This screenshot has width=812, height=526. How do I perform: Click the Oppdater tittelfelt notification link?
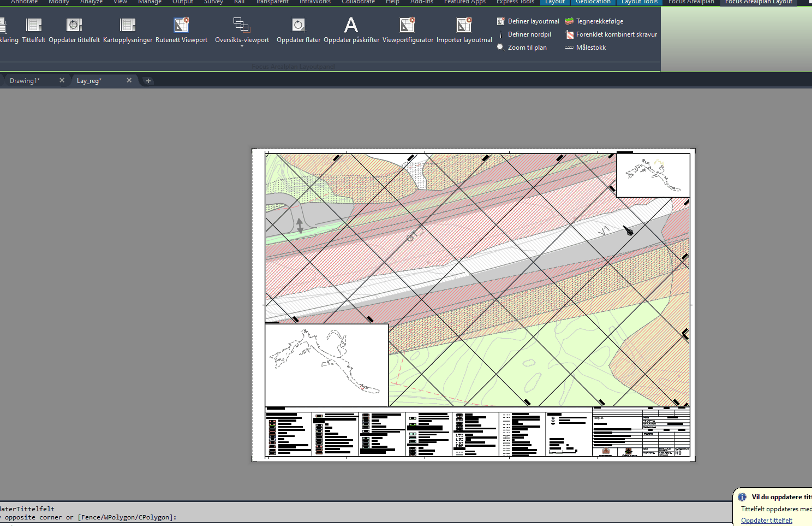[x=766, y=521]
